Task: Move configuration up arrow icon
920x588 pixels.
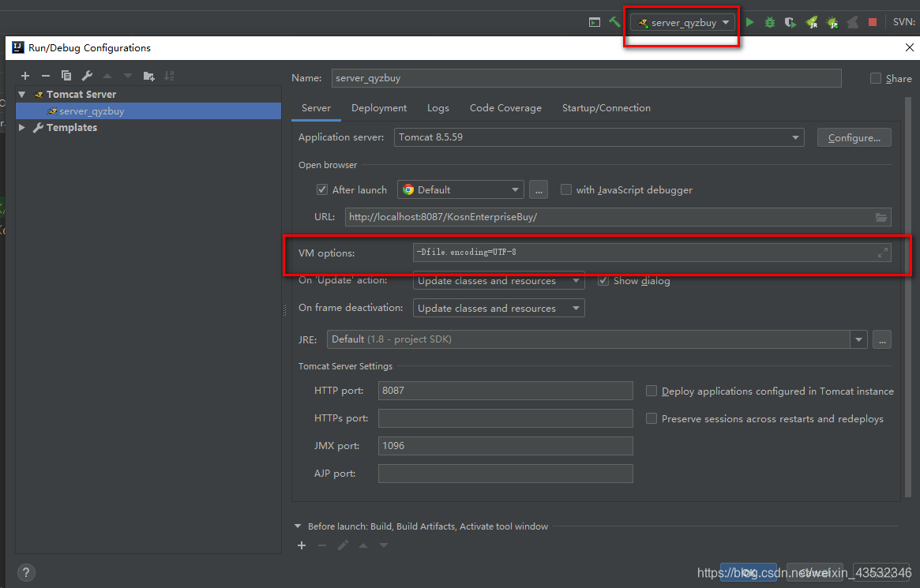Action: point(107,76)
